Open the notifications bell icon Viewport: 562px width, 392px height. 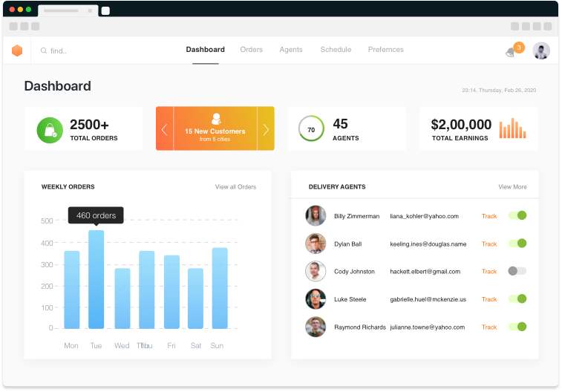click(510, 53)
